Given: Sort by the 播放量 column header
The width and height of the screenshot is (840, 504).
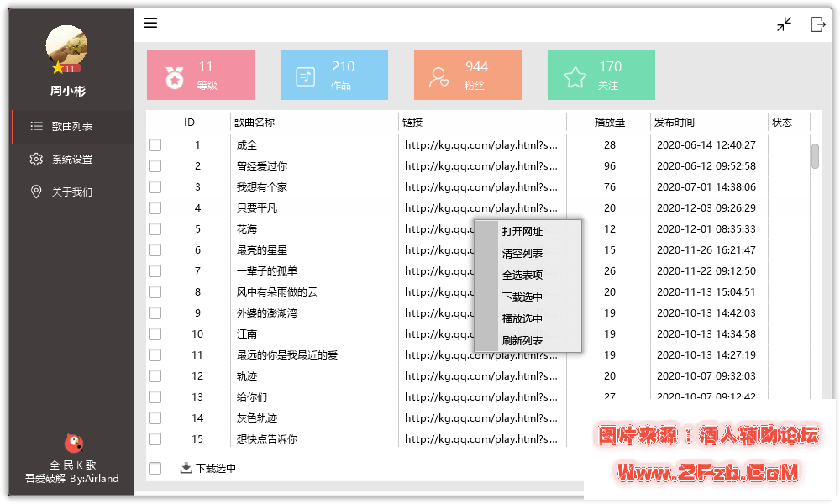Looking at the screenshot, I should pos(609,123).
